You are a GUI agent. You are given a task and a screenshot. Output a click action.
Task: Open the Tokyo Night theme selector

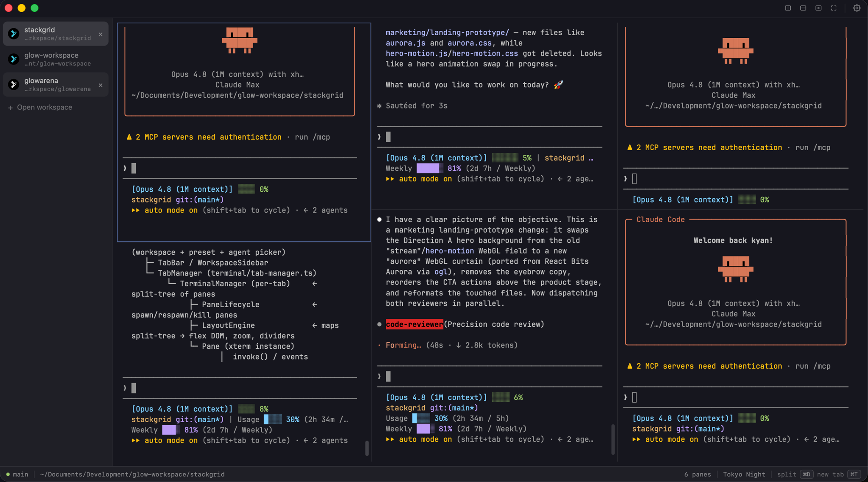[x=744, y=474]
